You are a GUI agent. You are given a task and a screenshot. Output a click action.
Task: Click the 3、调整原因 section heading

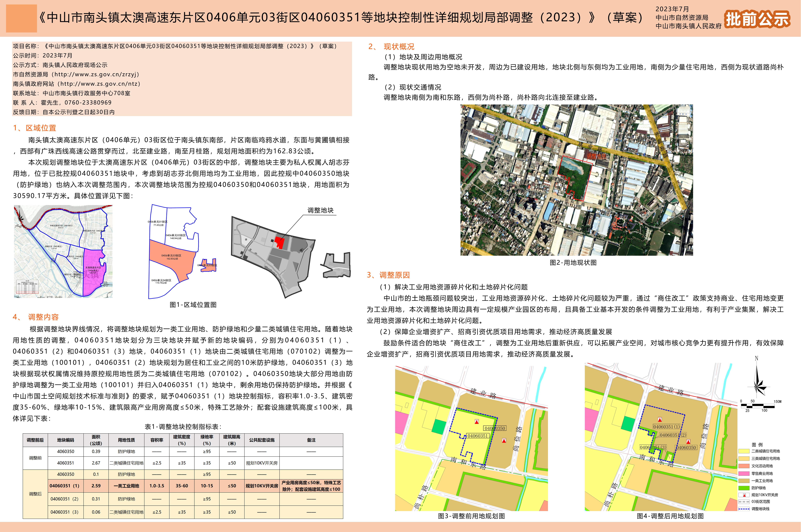click(388, 275)
